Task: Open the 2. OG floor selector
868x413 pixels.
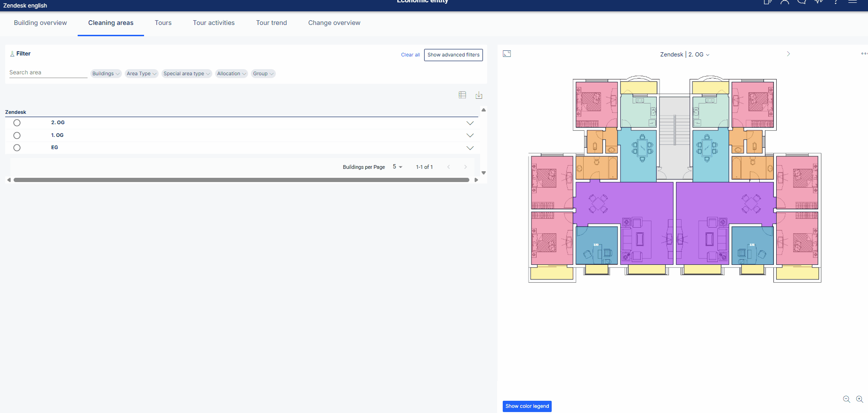Action: [x=699, y=55]
